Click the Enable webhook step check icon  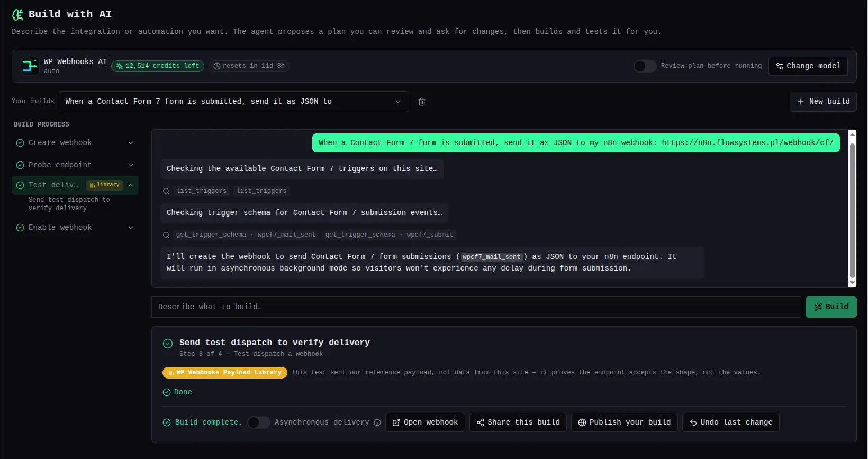click(20, 228)
